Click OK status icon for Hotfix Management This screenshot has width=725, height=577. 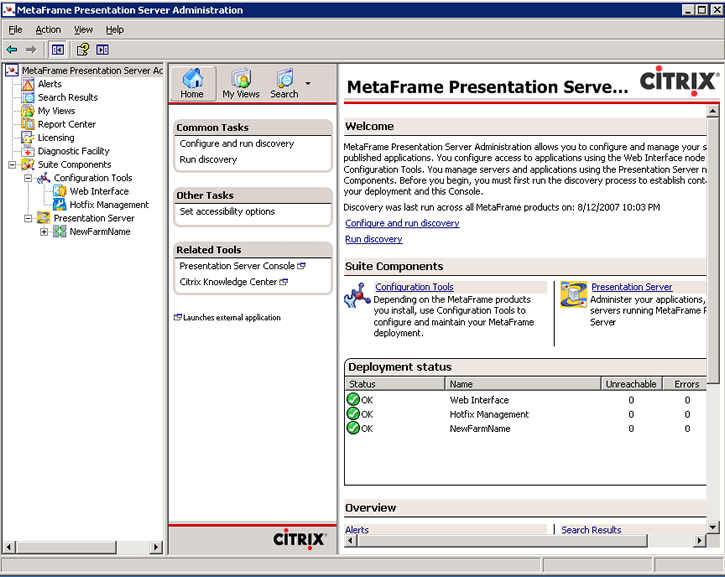353,413
